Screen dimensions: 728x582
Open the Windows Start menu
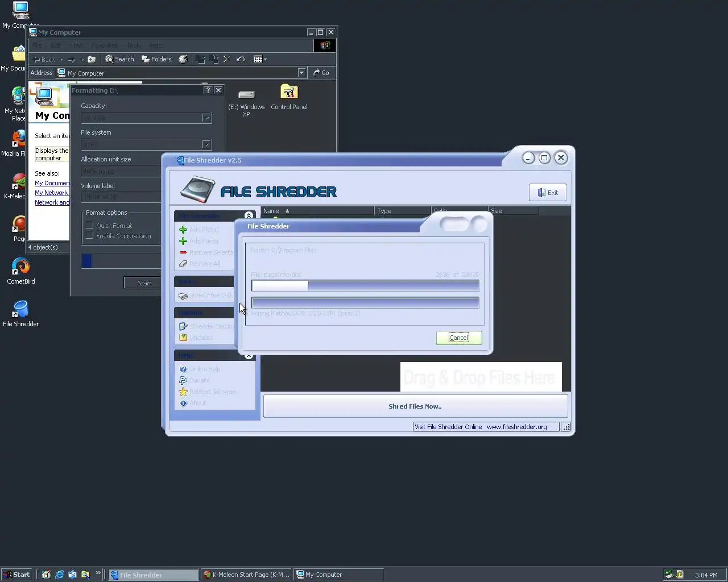(18, 575)
